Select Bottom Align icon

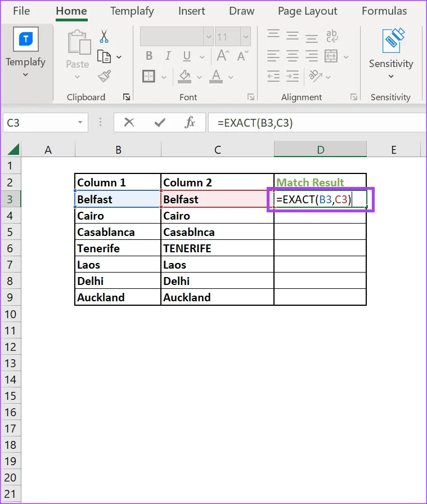pyautogui.click(x=312, y=38)
